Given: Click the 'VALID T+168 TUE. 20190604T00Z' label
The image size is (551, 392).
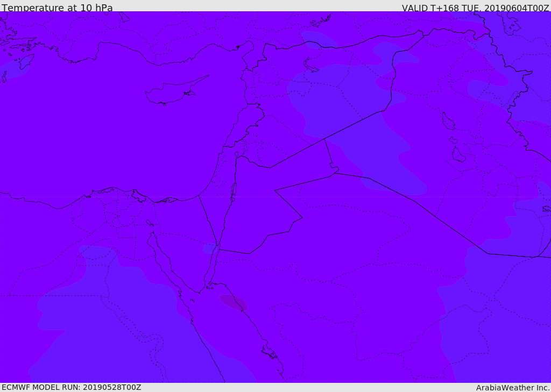Looking at the screenshot, I should (476, 8).
